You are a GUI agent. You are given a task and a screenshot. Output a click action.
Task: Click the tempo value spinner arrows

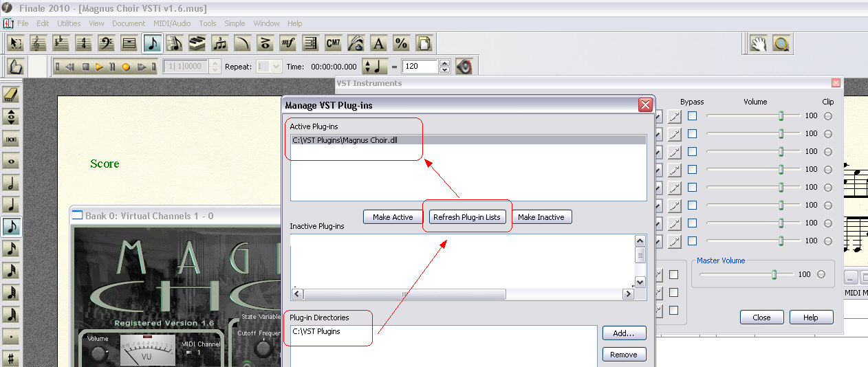click(x=444, y=67)
